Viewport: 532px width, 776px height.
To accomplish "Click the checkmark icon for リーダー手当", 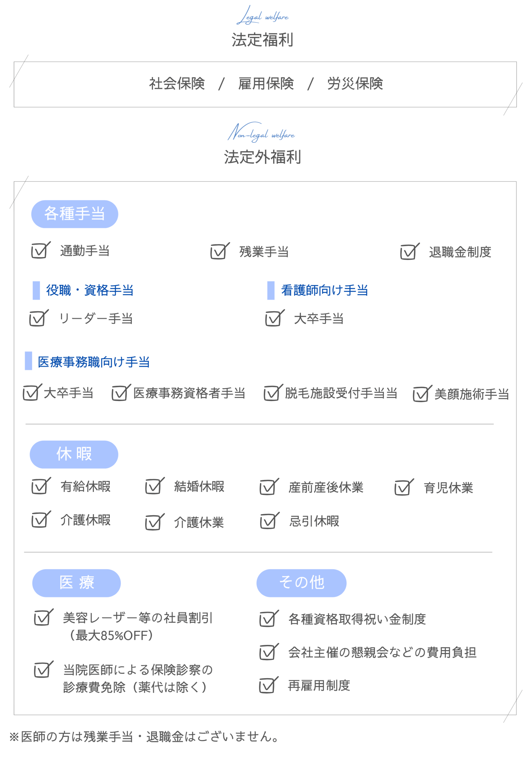I will point(39,318).
